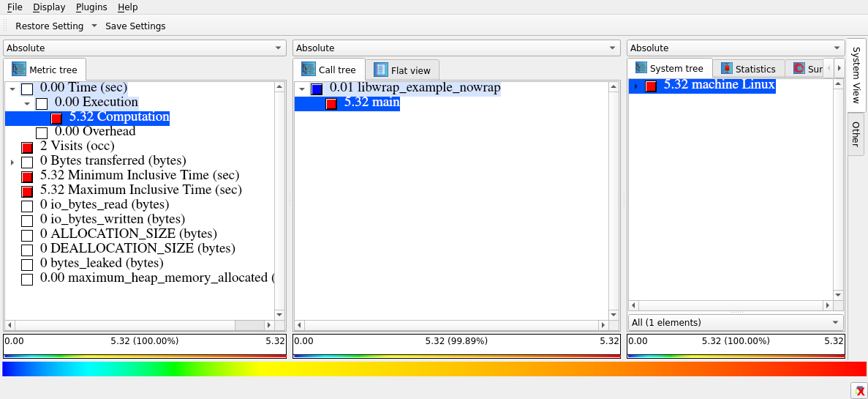Click the Restore Setting button
The image size is (868, 399).
50,26
